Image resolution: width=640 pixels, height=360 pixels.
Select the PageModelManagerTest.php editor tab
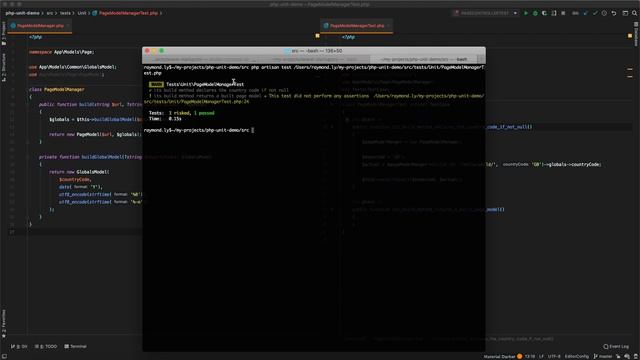click(x=357, y=26)
